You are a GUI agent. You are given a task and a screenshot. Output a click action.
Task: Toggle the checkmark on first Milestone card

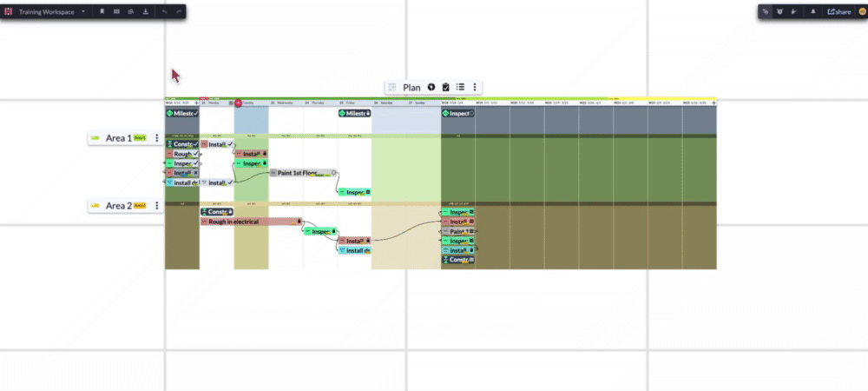tap(195, 113)
